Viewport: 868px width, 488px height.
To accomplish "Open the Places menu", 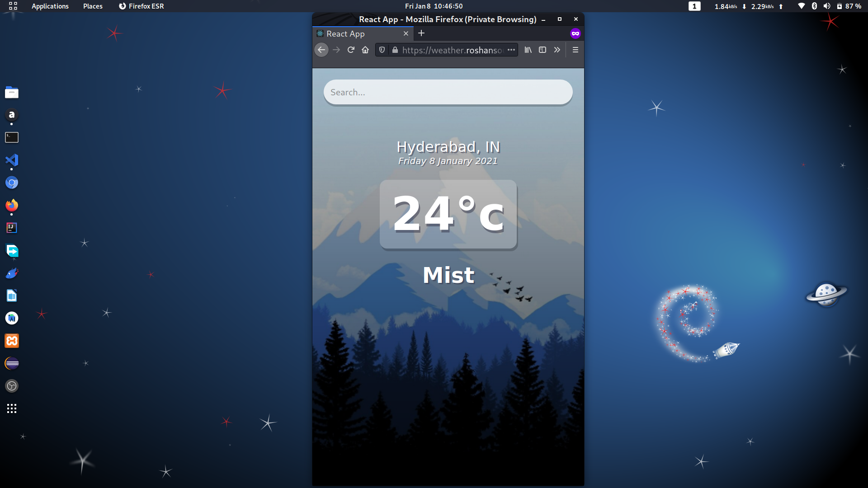I will tap(93, 6).
